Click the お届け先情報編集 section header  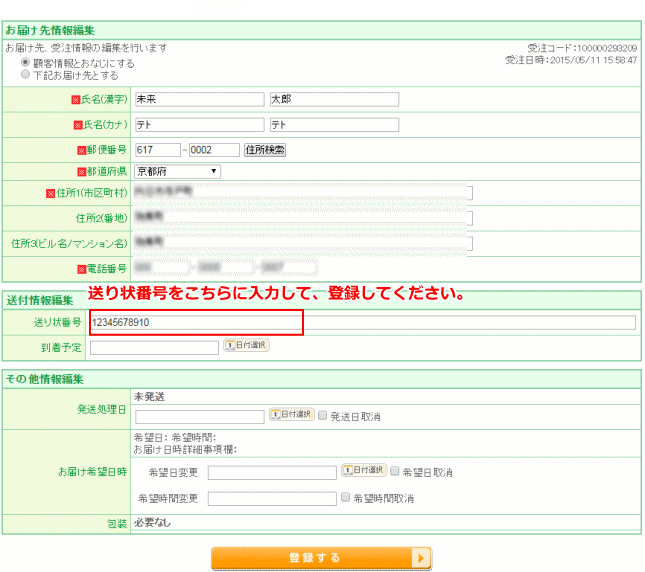pyautogui.click(x=50, y=30)
